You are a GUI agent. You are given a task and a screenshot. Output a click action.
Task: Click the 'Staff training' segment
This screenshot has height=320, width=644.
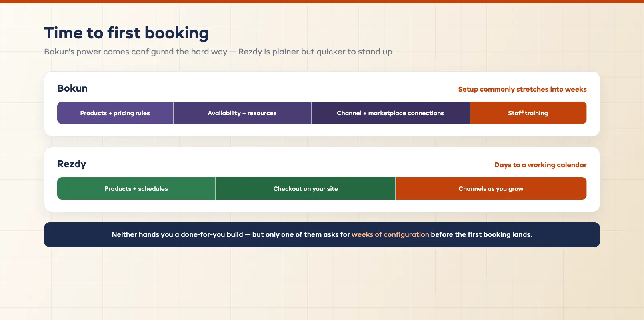[x=528, y=113]
